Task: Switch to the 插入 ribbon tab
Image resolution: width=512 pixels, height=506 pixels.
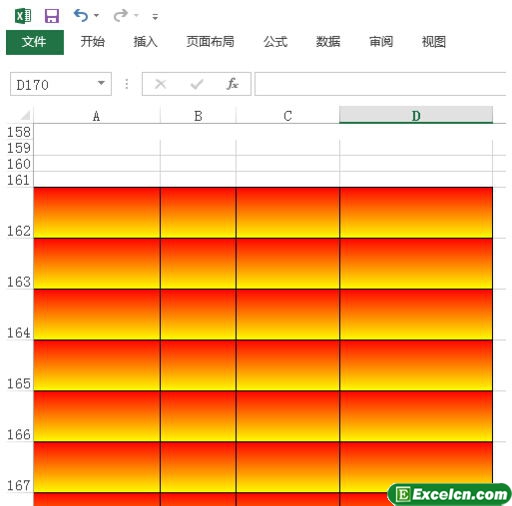Action: click(x=145, y=42)
